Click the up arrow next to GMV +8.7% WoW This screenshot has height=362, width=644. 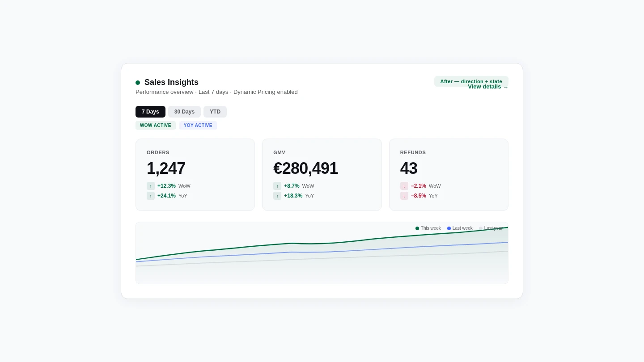[x=277, y=186]
